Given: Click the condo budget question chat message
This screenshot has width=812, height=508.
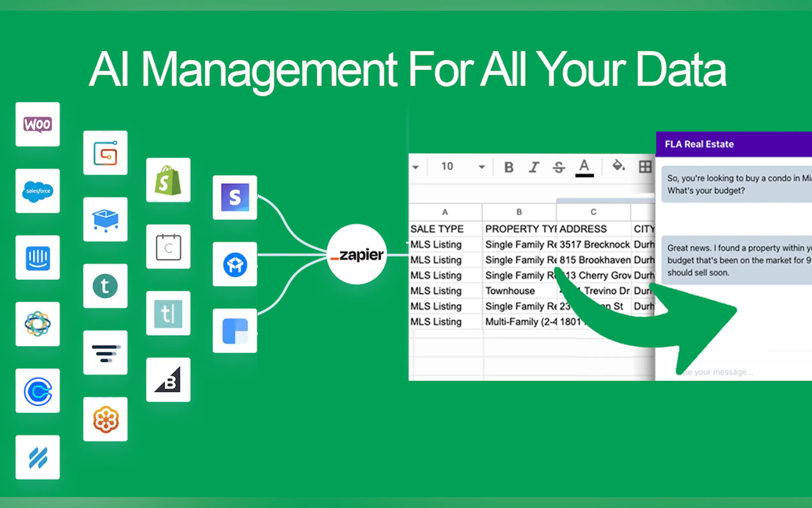Looking at the screenshot, I should pos(737,184).
